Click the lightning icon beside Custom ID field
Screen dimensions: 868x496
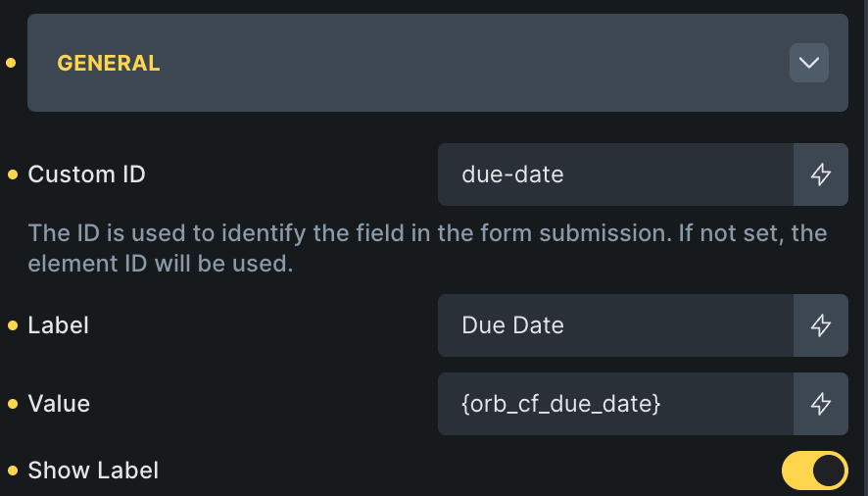point(821,174)
